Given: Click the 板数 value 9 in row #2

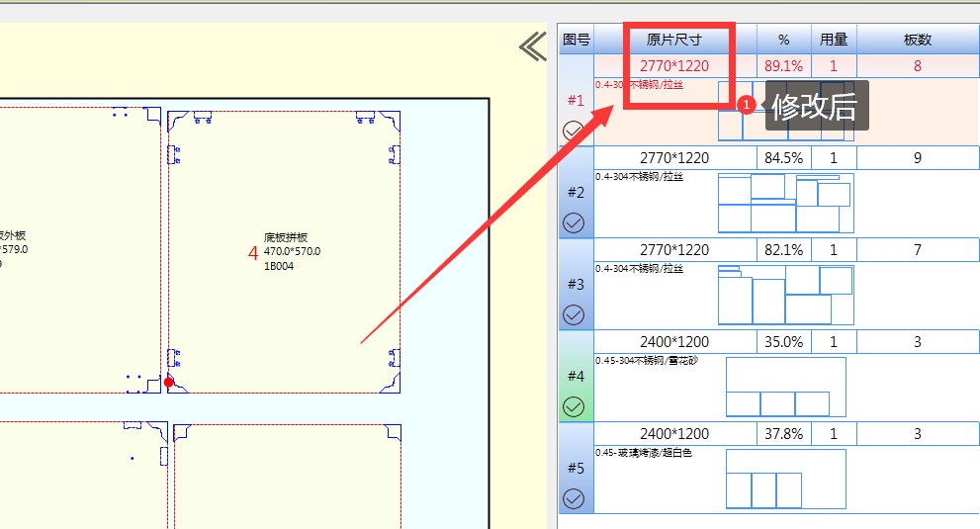Looking at the screenshot, I should click(x=918, y=157).
